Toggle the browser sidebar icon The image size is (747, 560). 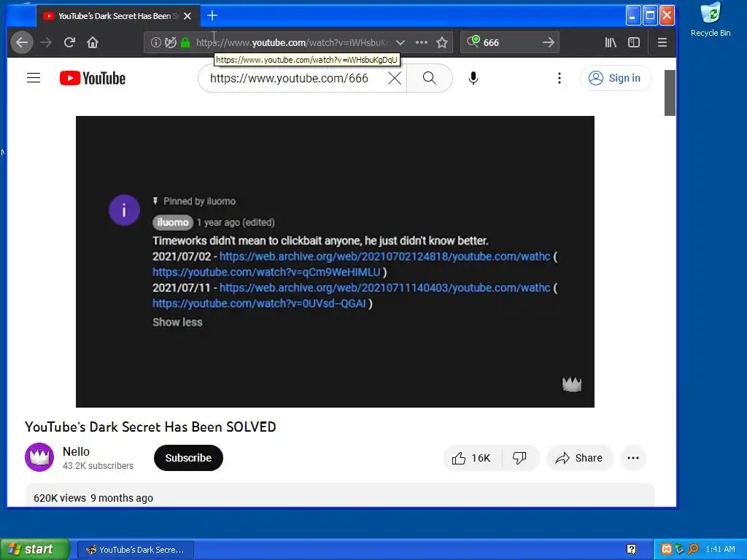pos(634,42)
